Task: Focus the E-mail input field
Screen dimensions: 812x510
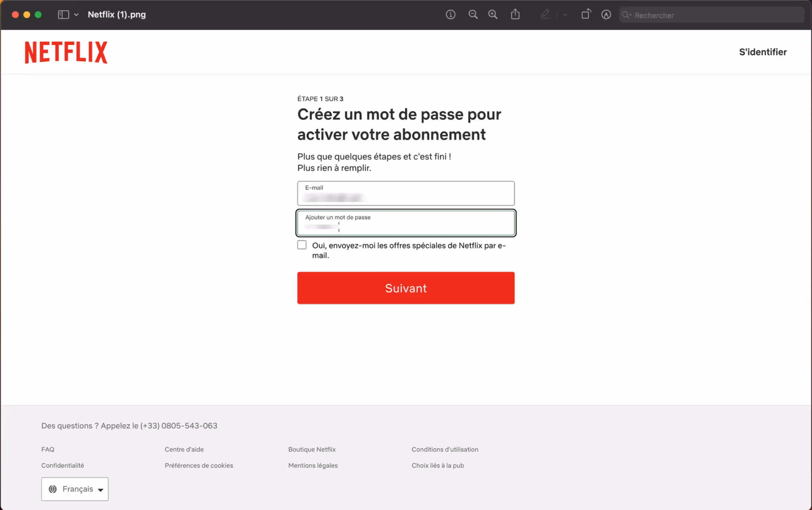Action: 406,193
